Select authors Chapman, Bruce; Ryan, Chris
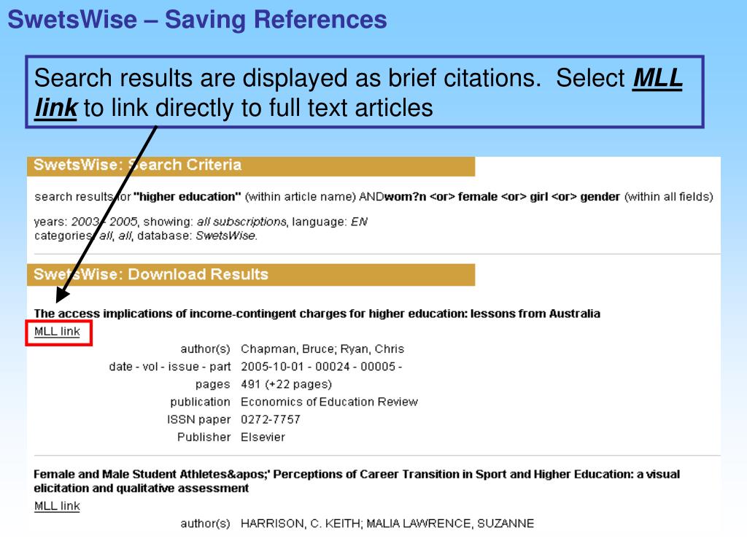747x560 pixels. [x=322, y=349]
